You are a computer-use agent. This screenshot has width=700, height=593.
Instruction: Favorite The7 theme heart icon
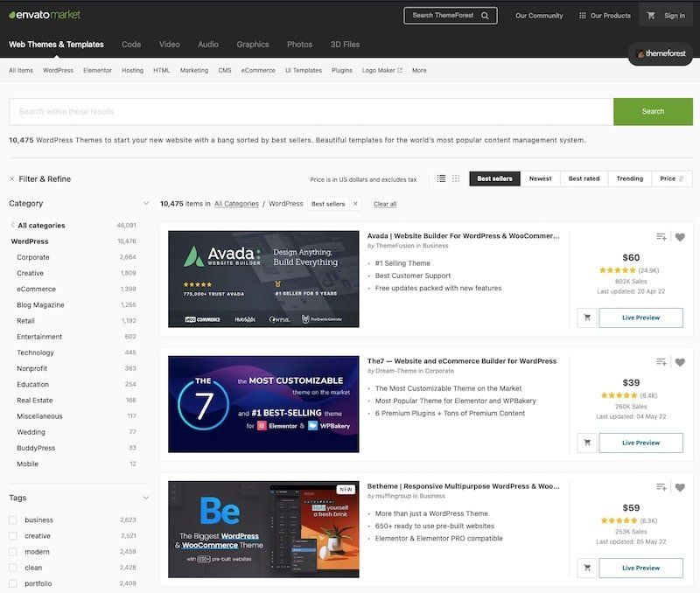click(680, 362)
